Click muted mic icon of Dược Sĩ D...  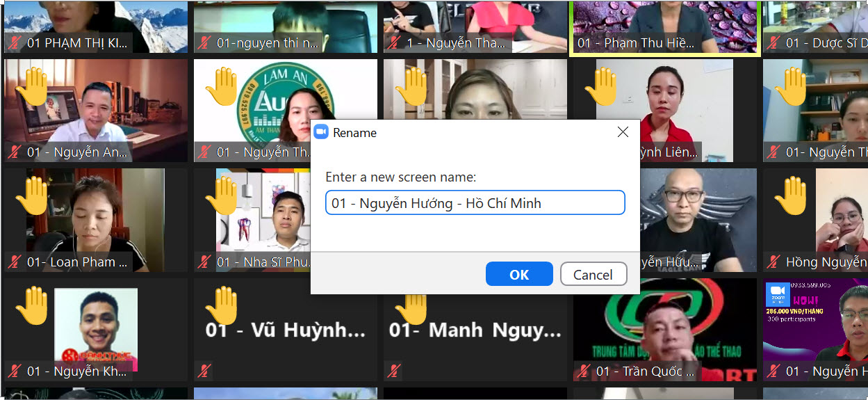coord(773,43)
